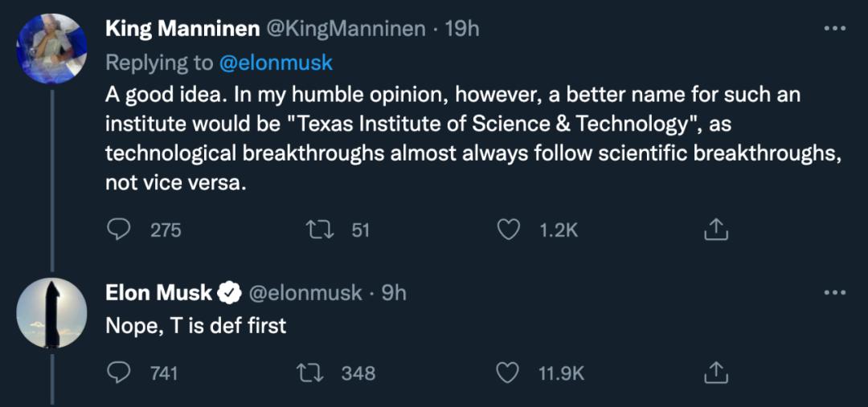Open more options for Elon Musk's tweet
868x407 pixels.
[x=835, y=292]
